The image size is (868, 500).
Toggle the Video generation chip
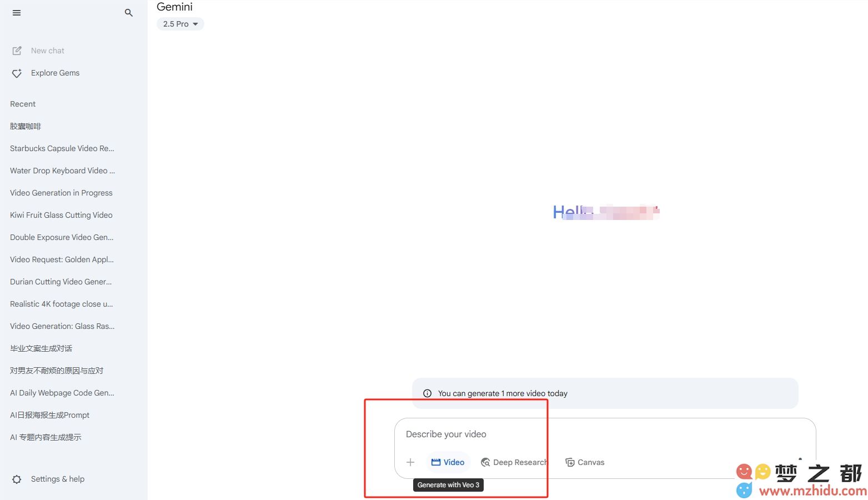(448, 462)
